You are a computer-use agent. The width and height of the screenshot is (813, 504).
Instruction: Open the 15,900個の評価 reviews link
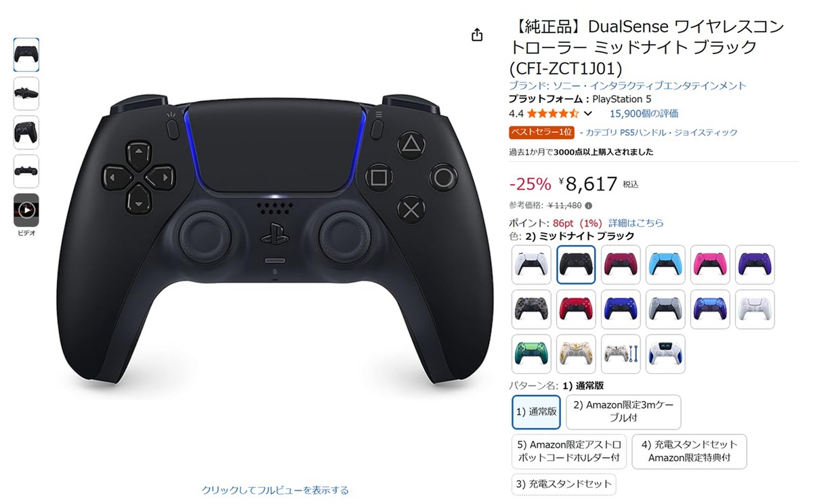[x=644, y=114]
